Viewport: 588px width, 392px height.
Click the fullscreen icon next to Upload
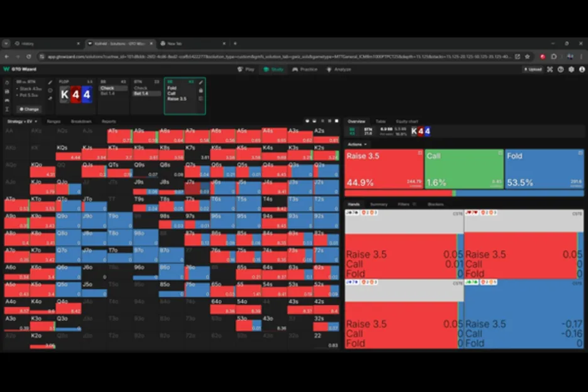click(550, 69)
